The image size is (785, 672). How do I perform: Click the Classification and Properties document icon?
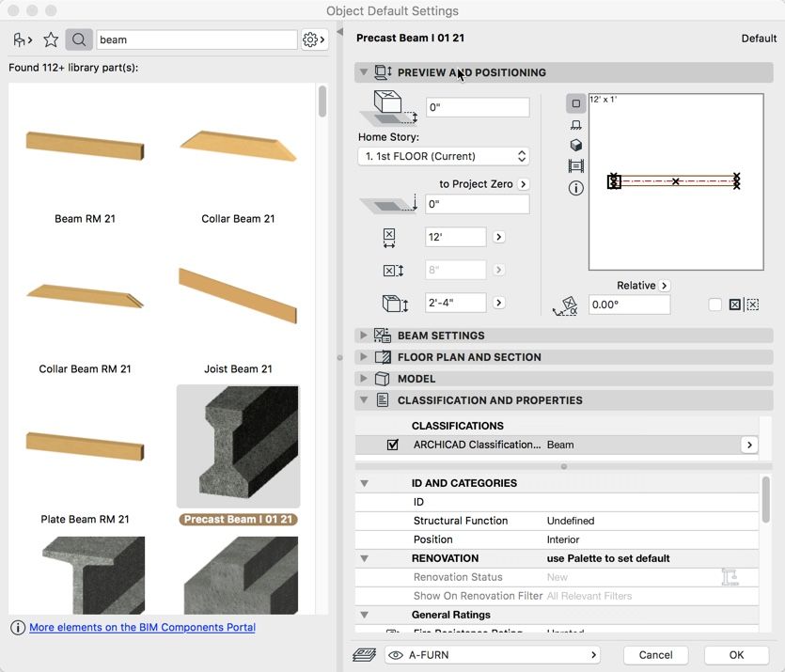[383, 400]
